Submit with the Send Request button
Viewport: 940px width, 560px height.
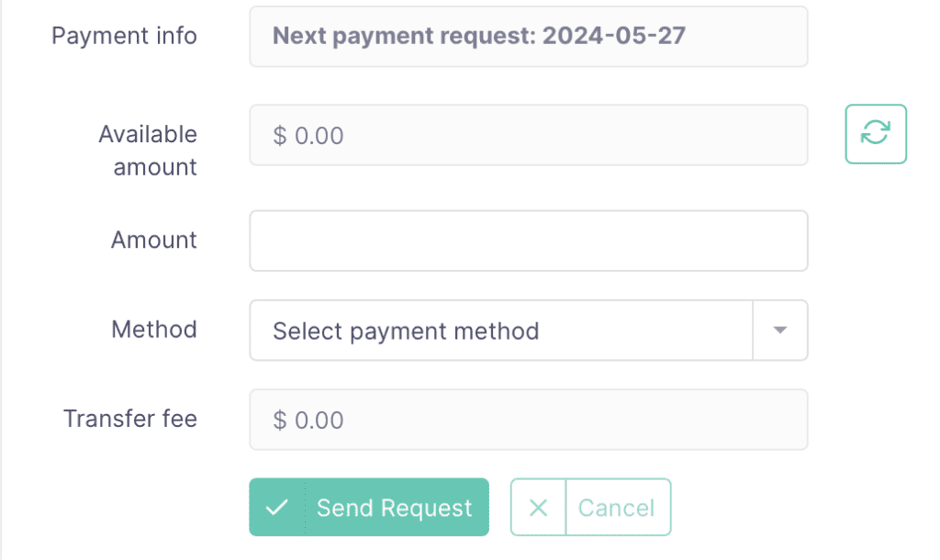pyautogui.click(x=369, y=508)
